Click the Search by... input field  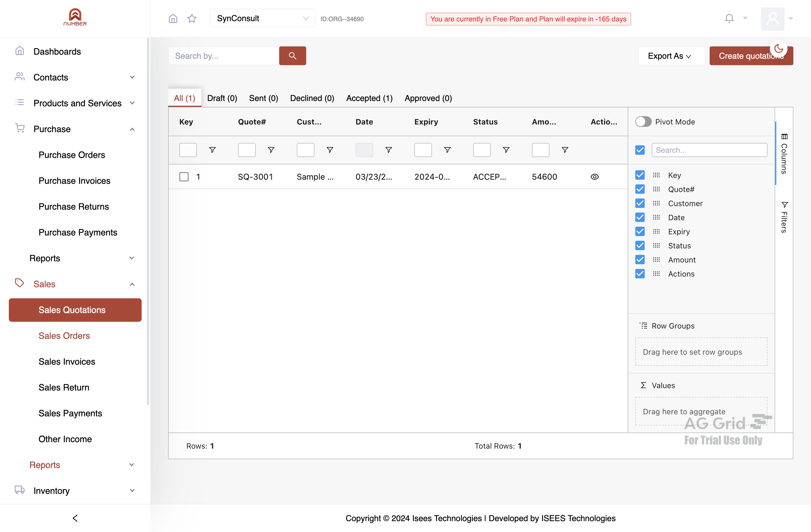point(224,56)
